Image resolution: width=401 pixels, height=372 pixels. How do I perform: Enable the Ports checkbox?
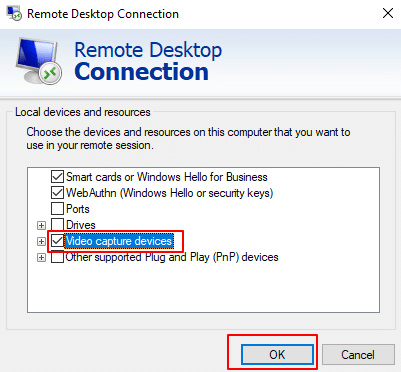[57, 209]
